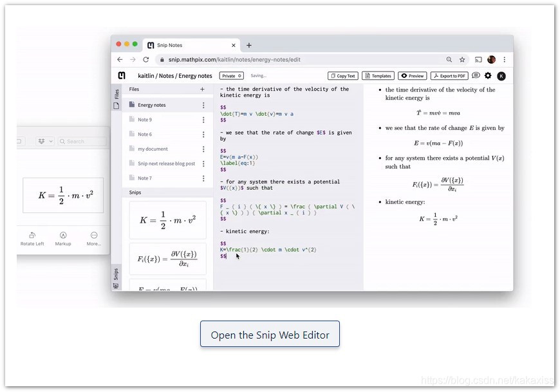Open Note 7 three-dot options
The width and height of the screenshot is (560, 392).
(203, 178)
